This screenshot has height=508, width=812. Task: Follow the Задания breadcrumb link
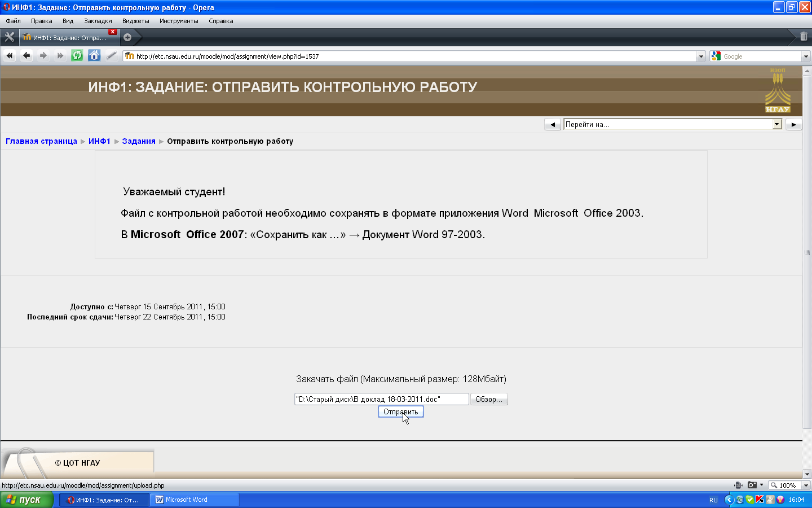pyautogui.click(x=139, y=141)
